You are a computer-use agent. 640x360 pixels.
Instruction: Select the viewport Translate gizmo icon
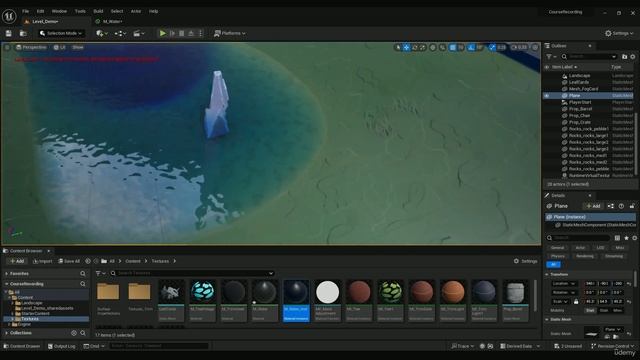[407, 47]
